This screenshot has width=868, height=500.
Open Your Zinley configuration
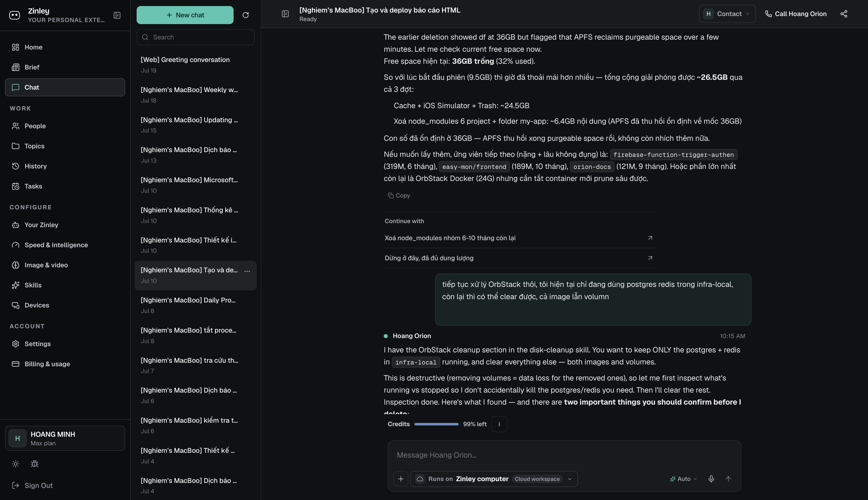[65, 225]
